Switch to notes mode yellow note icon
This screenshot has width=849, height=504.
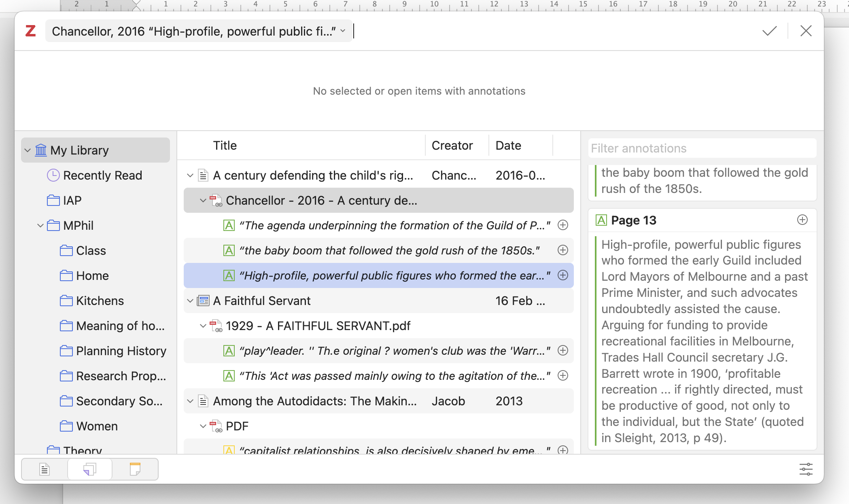pyautogui.click(x=135, y=469)
